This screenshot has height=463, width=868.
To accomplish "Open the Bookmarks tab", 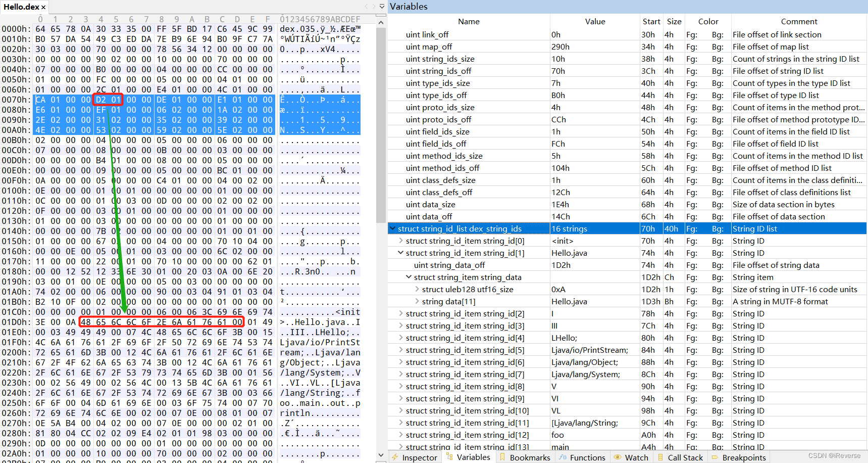I will click(x=525, y=457).
